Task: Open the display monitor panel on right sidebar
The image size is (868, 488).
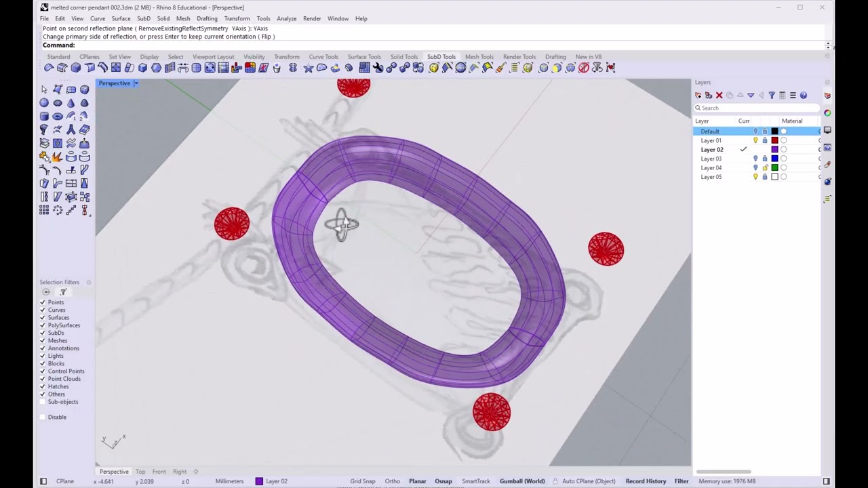Action: coord(827,130)
